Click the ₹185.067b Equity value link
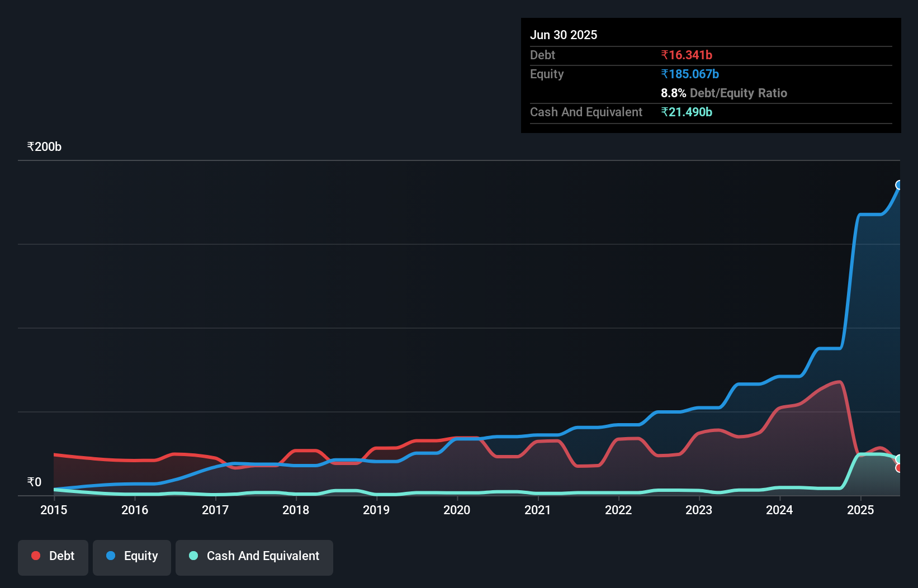The image size is (918, 588). 690,74
